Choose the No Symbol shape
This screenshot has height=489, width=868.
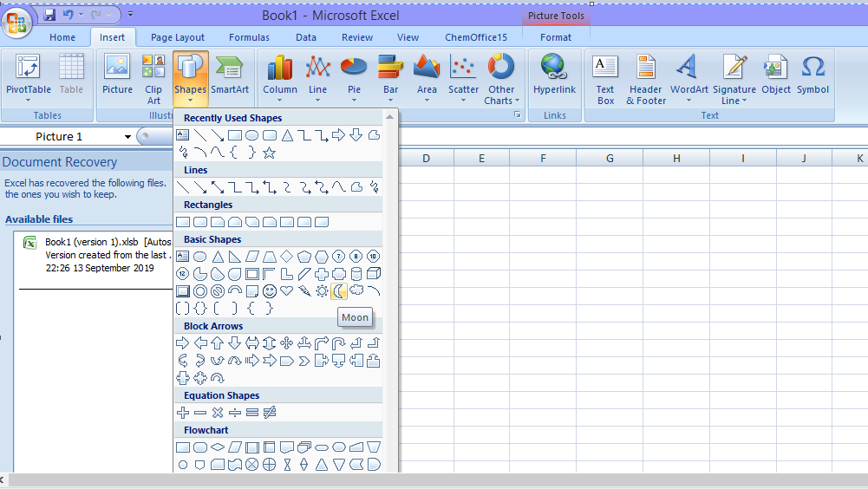tap(218, 290)
